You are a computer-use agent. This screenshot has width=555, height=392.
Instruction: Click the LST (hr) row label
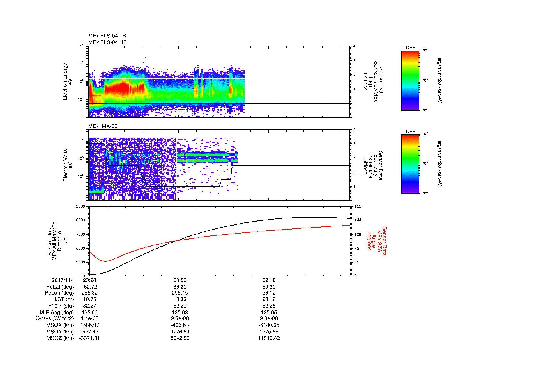pyautogui.click(x=64, y=299)
